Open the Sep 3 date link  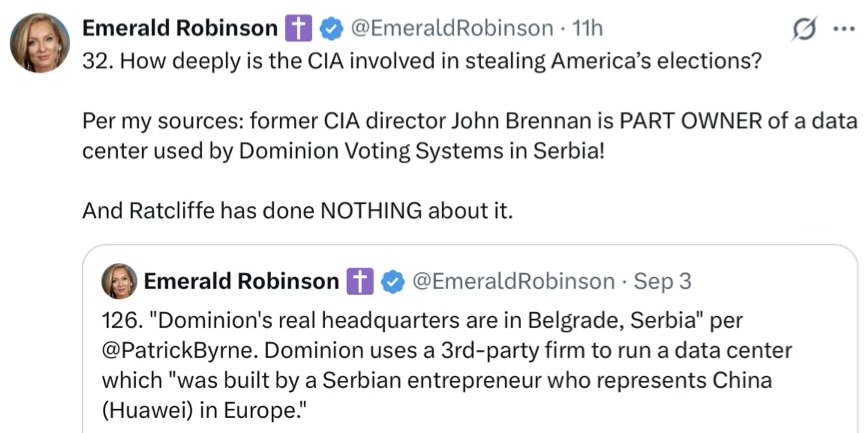tap(663, 282)
